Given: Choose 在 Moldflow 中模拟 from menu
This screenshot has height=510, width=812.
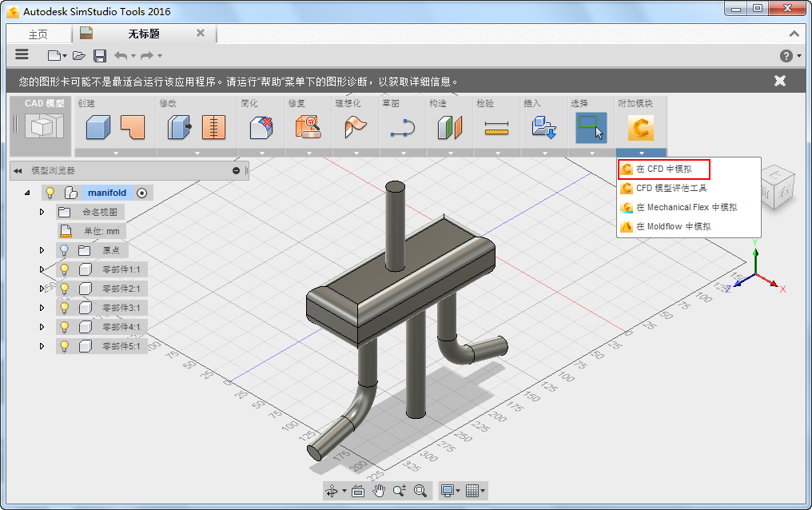Looking at the screenshot, I should [x=673, y=226].
